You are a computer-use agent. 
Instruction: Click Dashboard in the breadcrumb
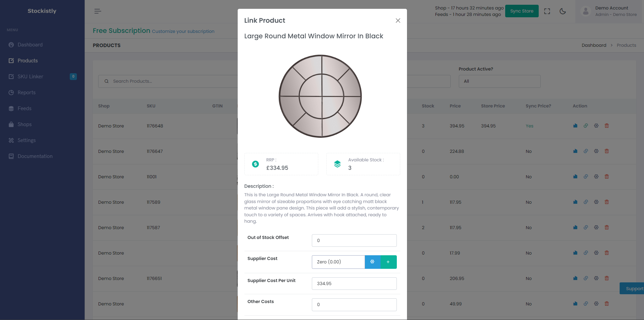(594, 45)
